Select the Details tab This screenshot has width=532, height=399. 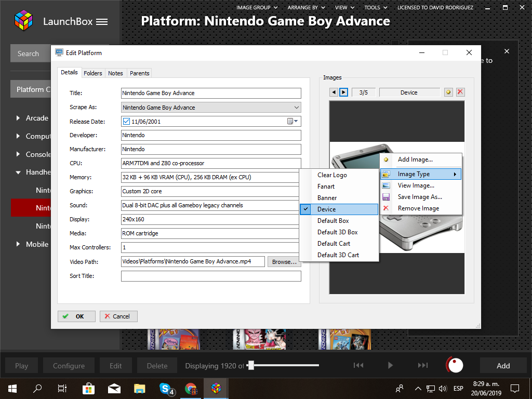point(69,72)
